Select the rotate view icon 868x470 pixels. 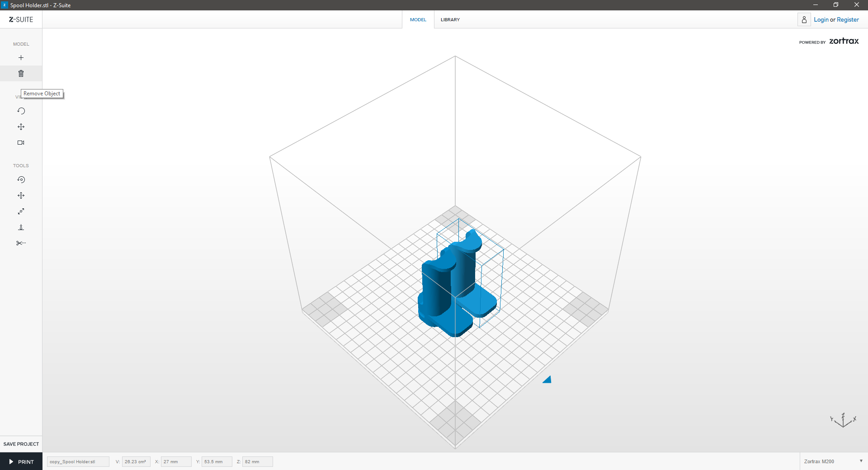(x=21, y=111)
